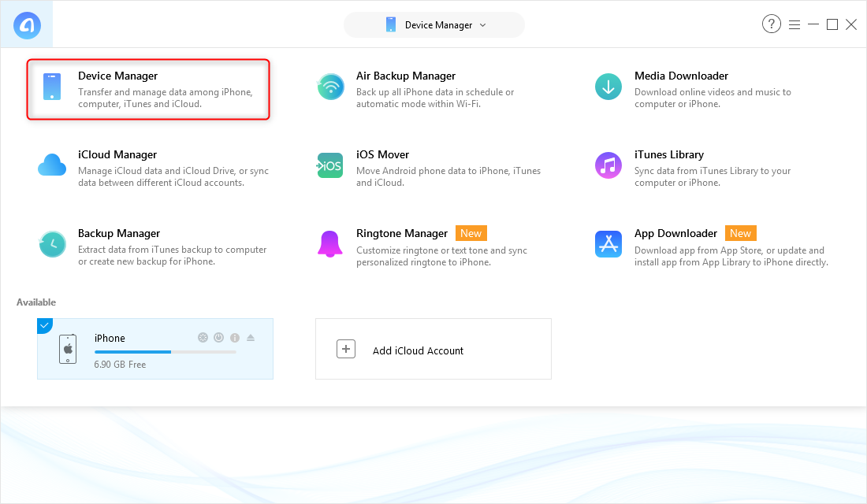This screenshot has width=867, height=504.
Task: Click the iPhone device name label
Action: 110,338
